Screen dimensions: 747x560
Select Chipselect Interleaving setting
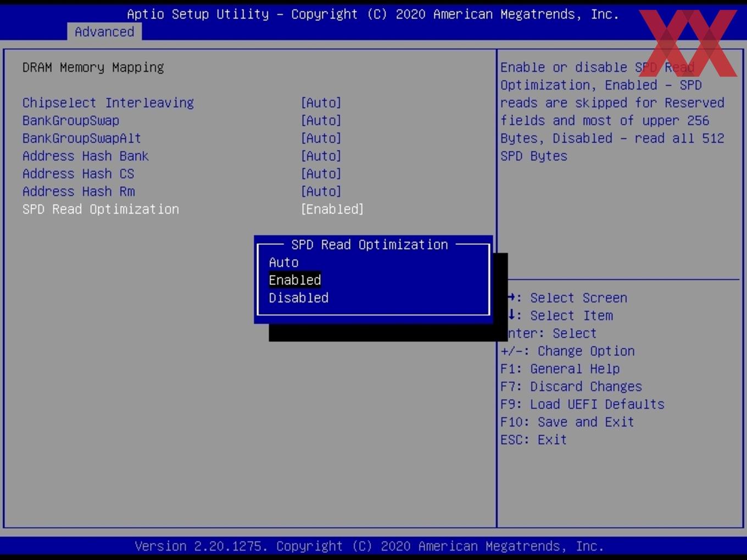tap(108, 103)
